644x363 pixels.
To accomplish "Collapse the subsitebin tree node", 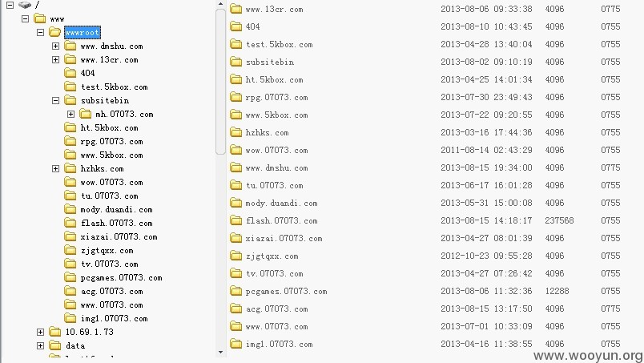I will coord(55,100).
